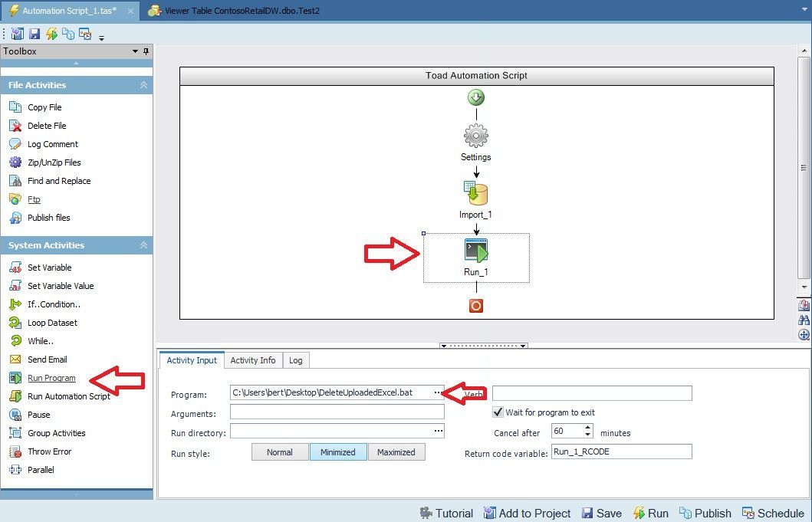
Task: Close the Automation Script_1.tas tab
Action: (x=131, y=11)
